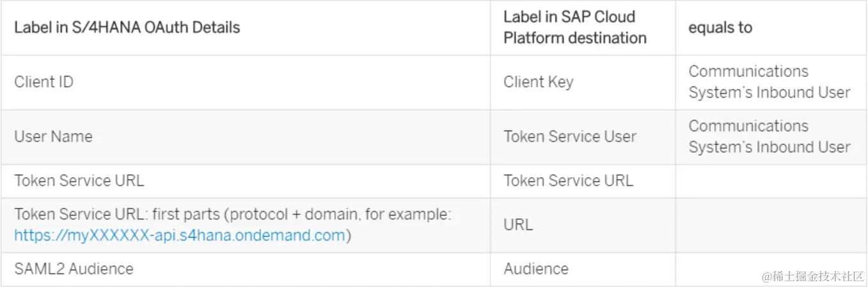Image resolution: width=868 pixels, height=287 pixels.
Task: Select the "Client ID" cell
Action: click(x=43, y=82)
